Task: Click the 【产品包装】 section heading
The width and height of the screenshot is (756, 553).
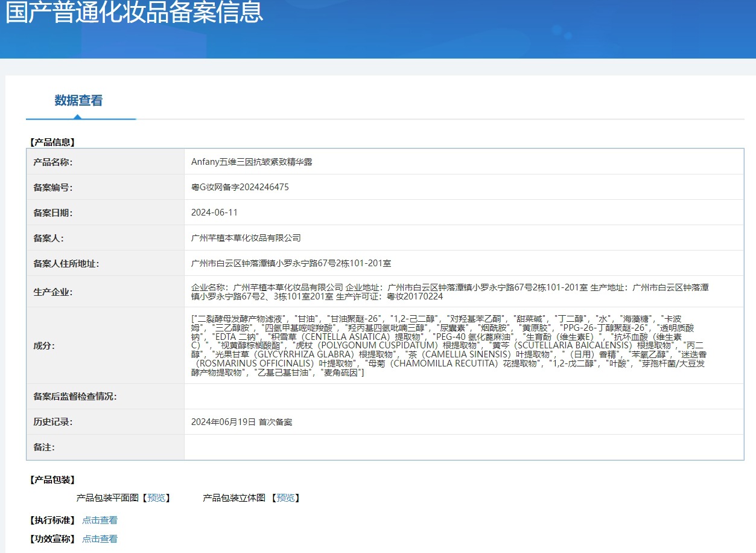Action: click(x=52, y=480)
